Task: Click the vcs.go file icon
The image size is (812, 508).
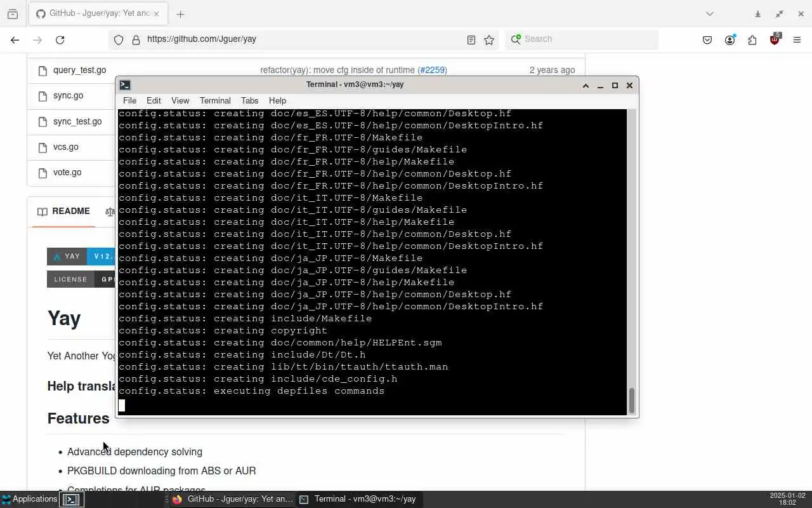Action: pyautogui.click(x=43, y=147)
